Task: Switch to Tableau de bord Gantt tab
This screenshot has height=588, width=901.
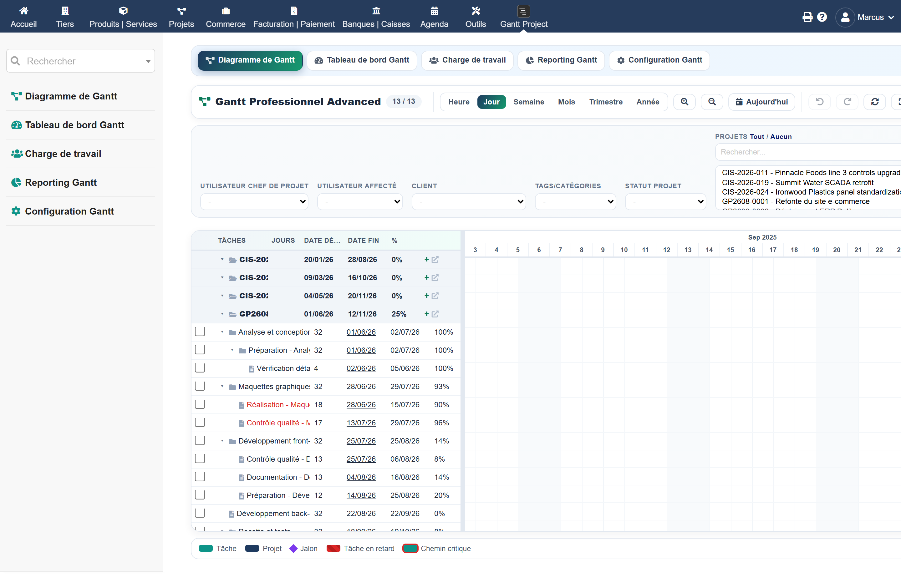Action: 362,60
